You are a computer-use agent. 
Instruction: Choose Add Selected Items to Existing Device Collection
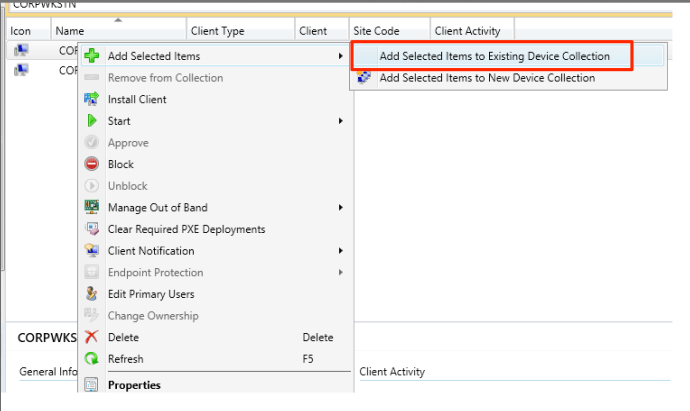point(508,56)
